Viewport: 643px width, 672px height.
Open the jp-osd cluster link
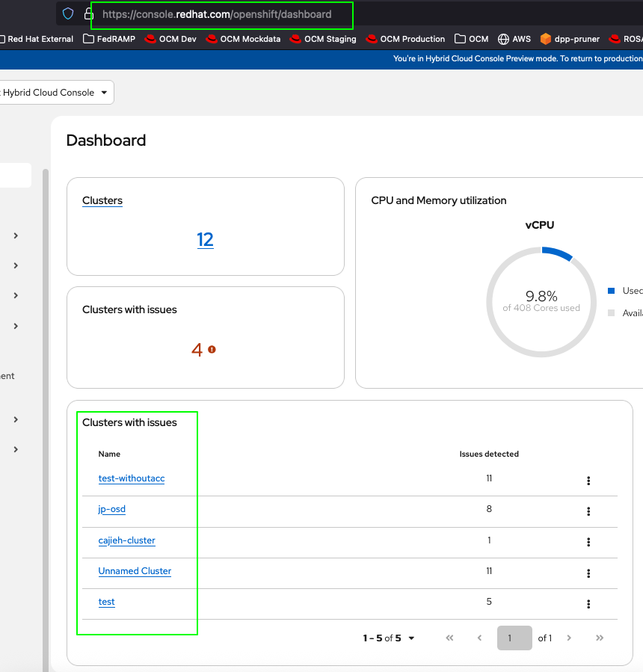pyautogui.click(x=112, y=509)
